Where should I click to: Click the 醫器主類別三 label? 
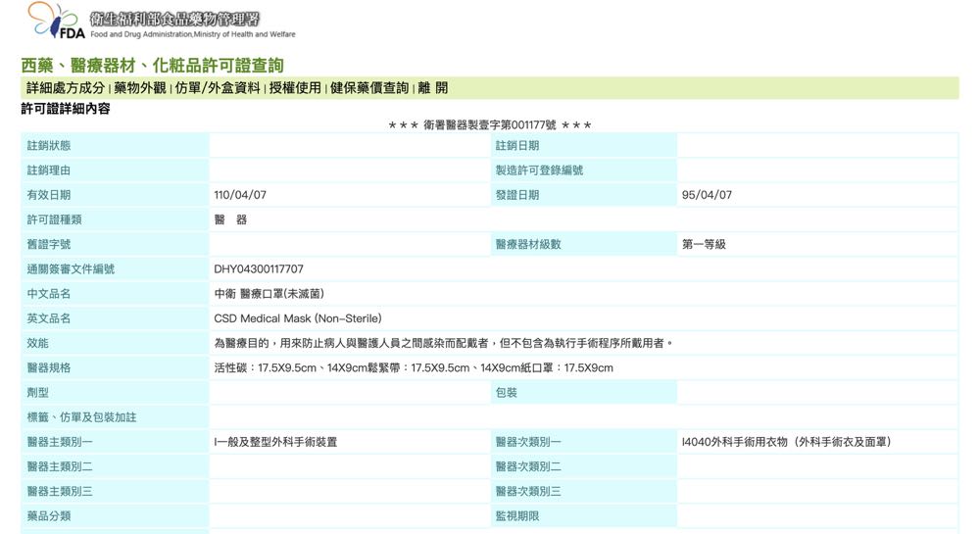pyautogui.click(x=60, y=492)
